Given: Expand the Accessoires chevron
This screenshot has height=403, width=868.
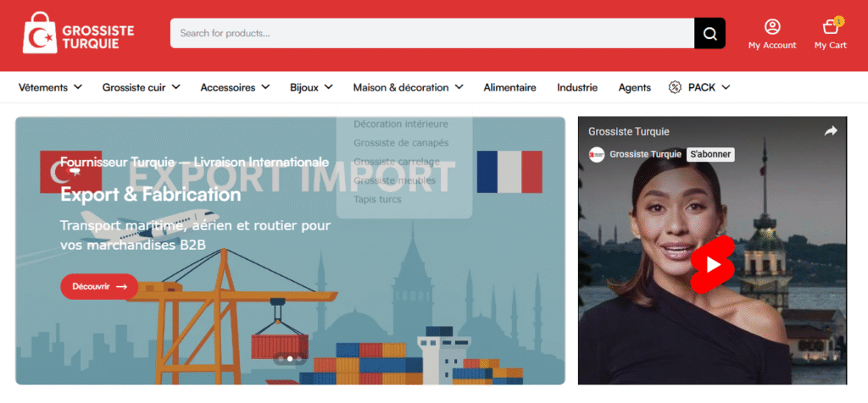Looking at the screenshot, I should (265, 87).
